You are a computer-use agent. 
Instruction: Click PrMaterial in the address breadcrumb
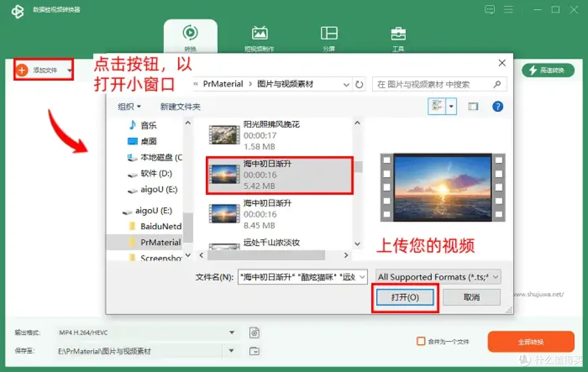(223, 84)
